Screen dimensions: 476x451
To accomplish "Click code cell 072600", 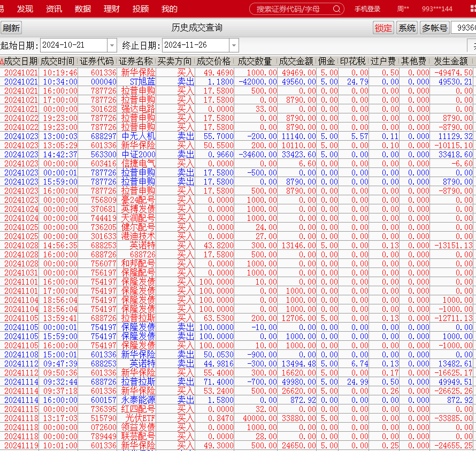I will point(104,427).
